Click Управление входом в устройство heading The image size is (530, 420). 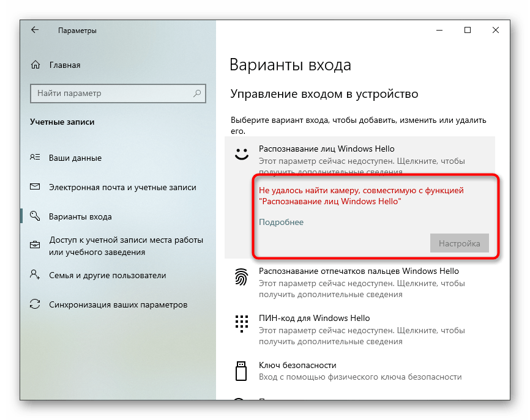coord(324,94)
